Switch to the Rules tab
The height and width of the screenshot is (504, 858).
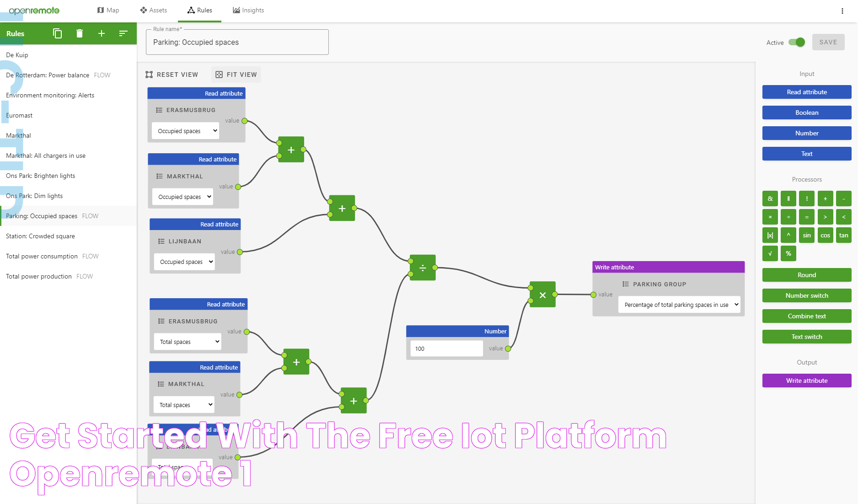200,10
